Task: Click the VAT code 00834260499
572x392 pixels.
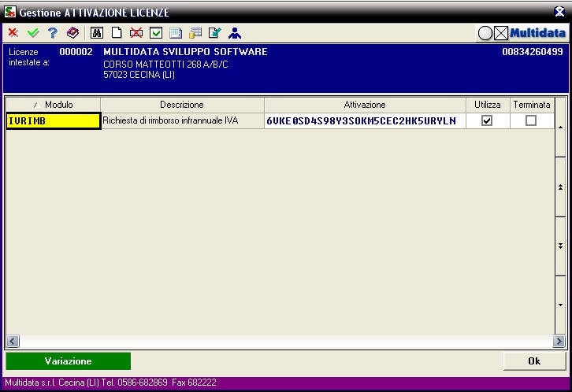Action: (x=533, y=52)
